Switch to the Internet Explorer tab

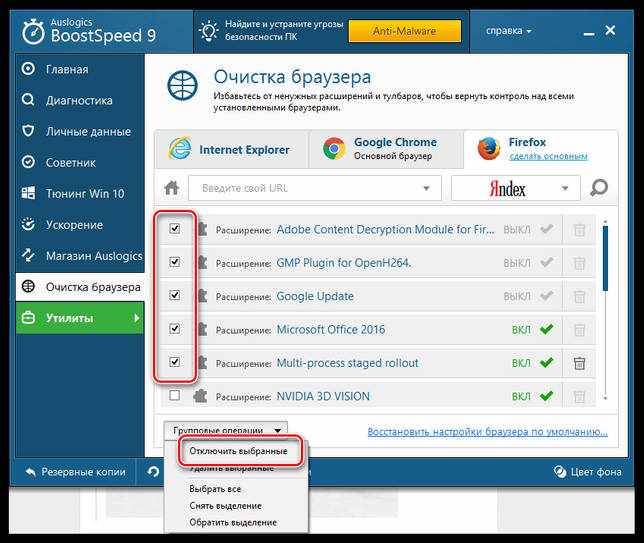(x=232, y=150)
